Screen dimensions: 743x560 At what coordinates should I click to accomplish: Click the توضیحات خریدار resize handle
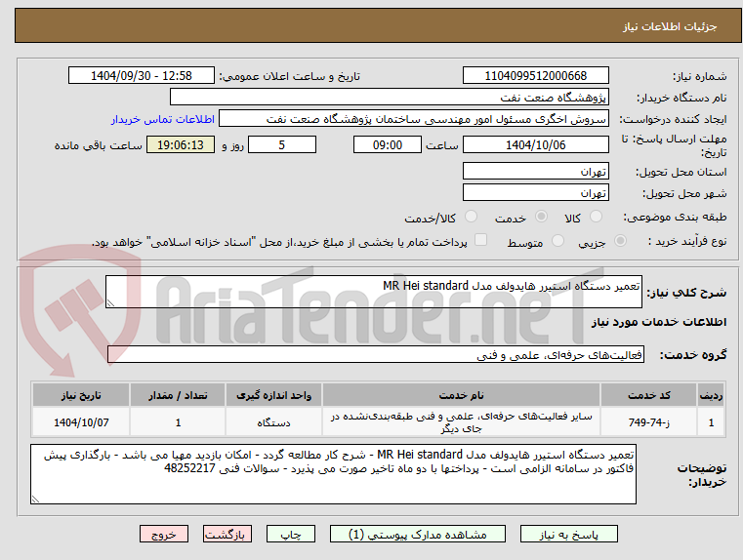click(x=35, y=499)
